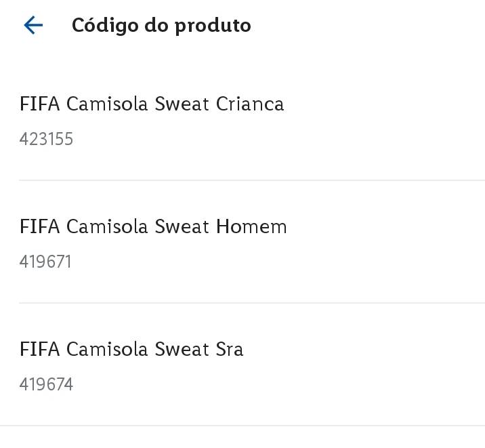The width and height of the screenshot is (485, 448).
Task: Select the FIFA Camisola Sweat Homem item
Action: click(242, 242)
